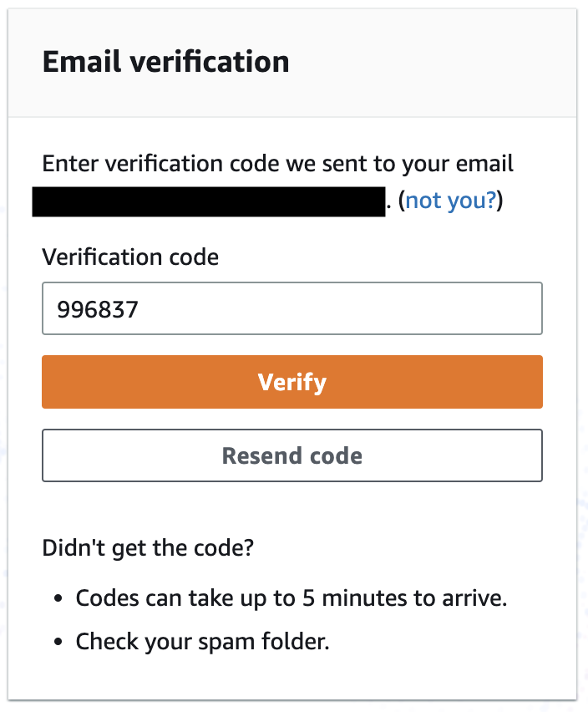
Task: Click the Email verification heading
Action: click(166, 61)
